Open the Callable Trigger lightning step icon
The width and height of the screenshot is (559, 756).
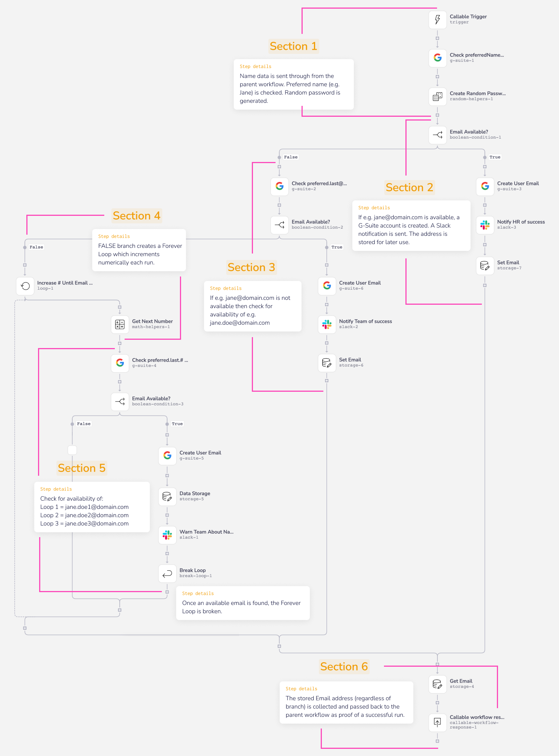click(437, 20)
